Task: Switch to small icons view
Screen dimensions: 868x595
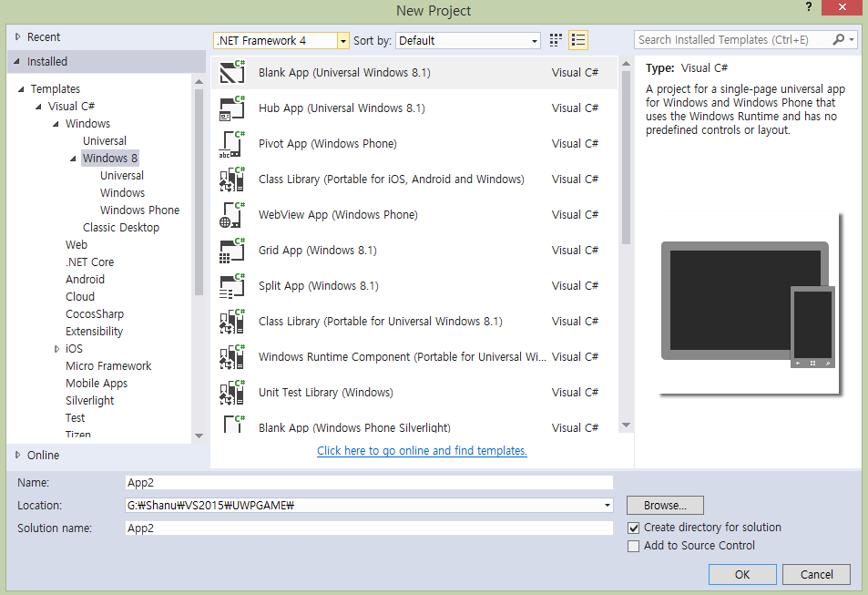Action: tap(556, 40)
